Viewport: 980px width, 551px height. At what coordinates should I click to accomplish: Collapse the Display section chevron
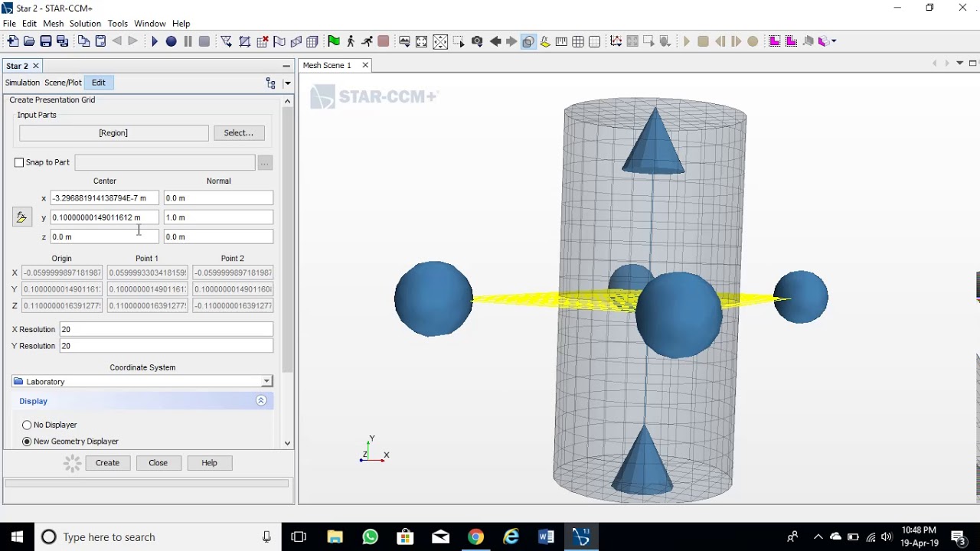tap(261, 401)
